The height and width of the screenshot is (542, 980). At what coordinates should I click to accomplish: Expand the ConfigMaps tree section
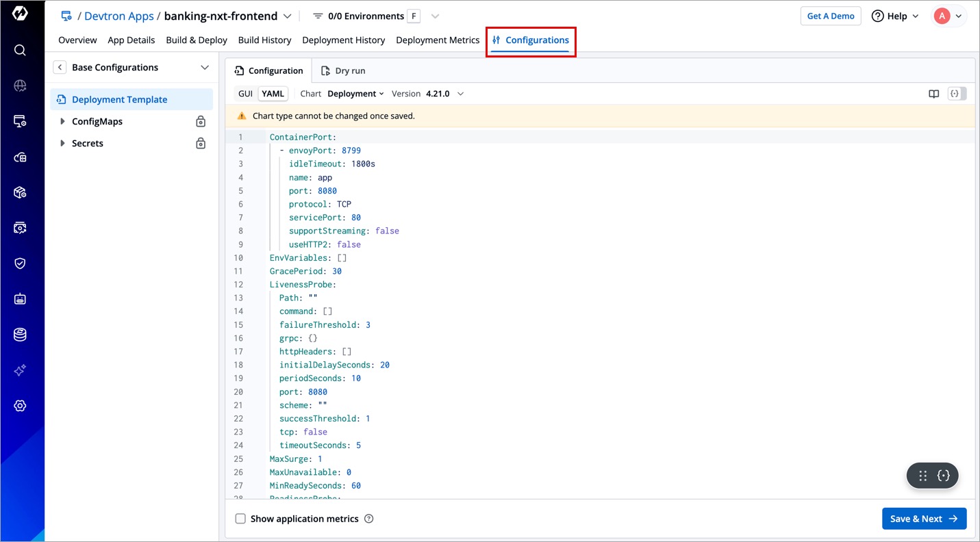[63, 121]
